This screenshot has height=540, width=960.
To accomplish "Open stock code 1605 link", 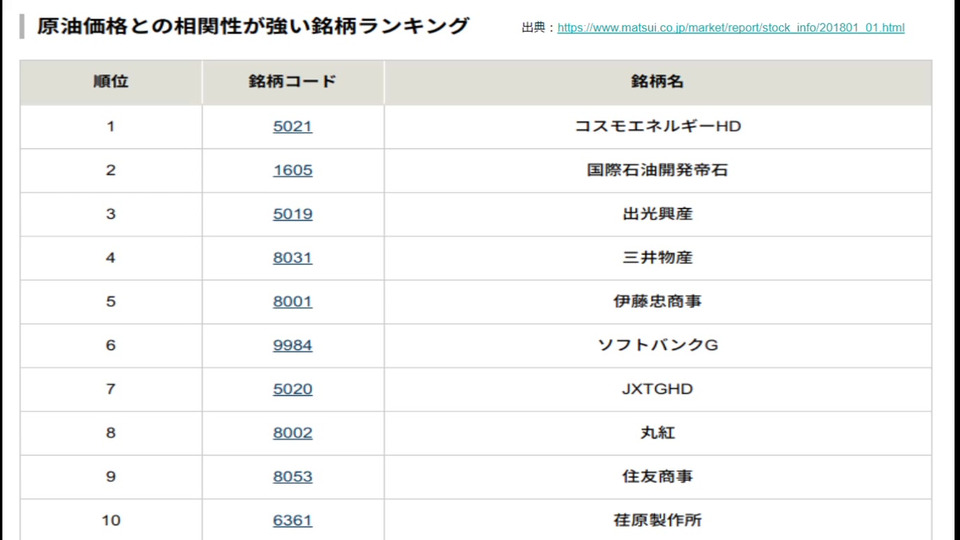I will (x=293, y=170).
